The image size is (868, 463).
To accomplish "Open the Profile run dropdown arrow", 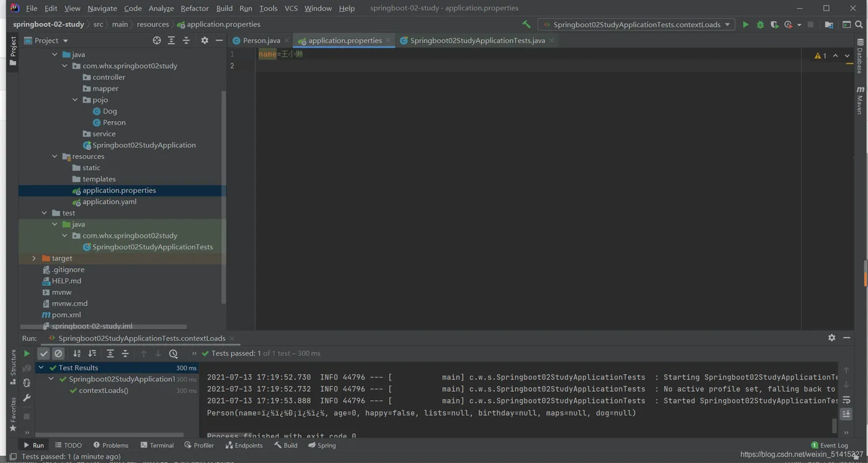I will point(799,25).
